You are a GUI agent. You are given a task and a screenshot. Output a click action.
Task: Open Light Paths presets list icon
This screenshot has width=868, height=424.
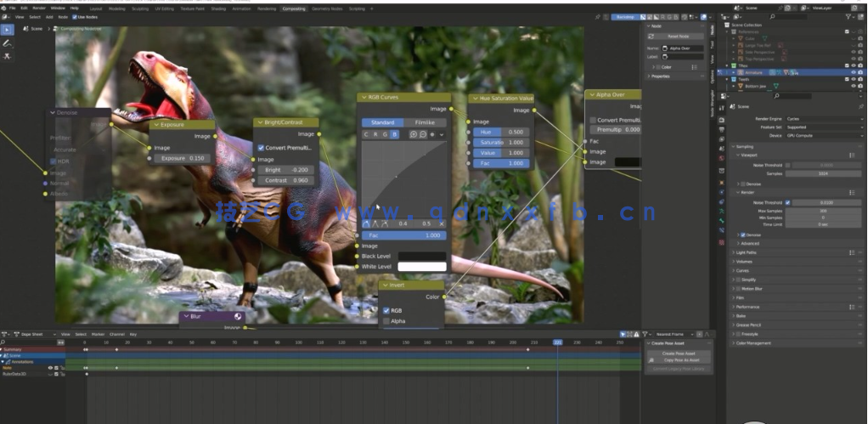tap(852, 252)
